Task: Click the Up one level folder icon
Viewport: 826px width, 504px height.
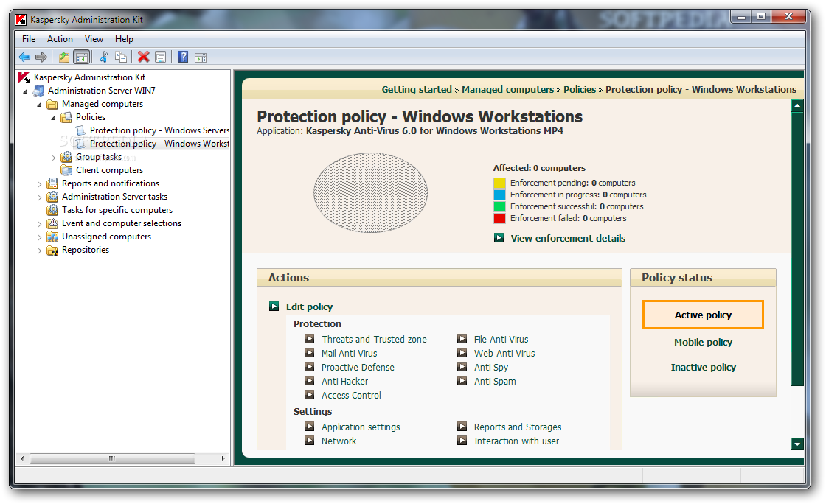Action: point(63,57)
